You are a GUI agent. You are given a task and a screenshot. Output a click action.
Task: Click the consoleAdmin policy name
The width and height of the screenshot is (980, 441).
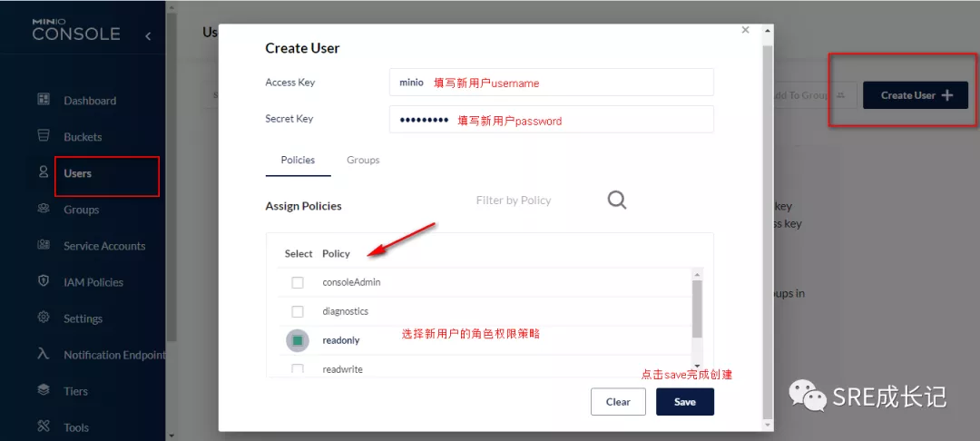pos(351,282)
